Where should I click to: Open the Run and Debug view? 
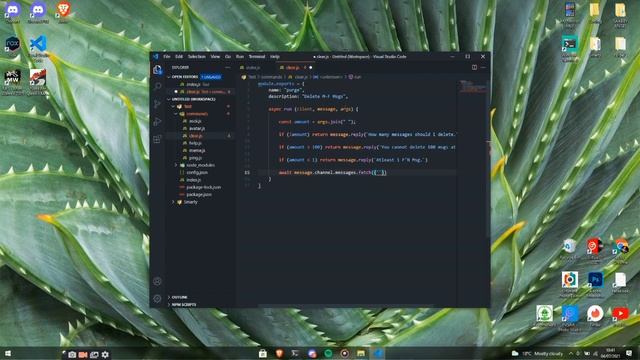pyautogui.click(x=157, y=122)
